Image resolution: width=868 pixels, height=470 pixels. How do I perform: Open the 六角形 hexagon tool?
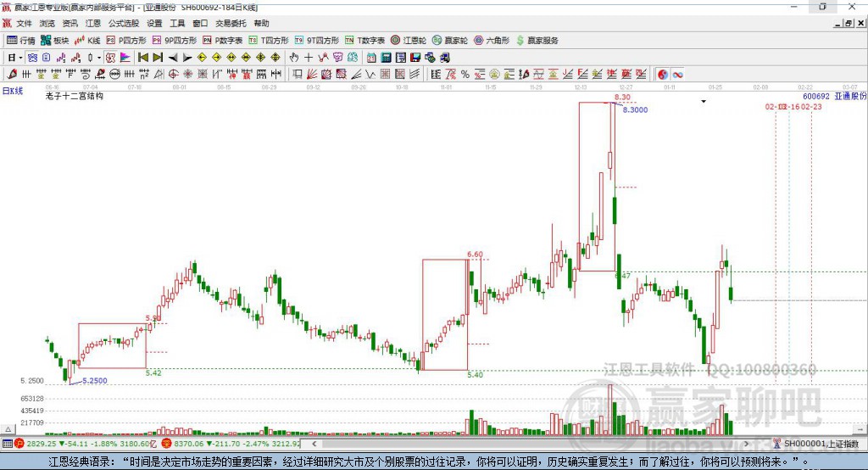(492, 41)
